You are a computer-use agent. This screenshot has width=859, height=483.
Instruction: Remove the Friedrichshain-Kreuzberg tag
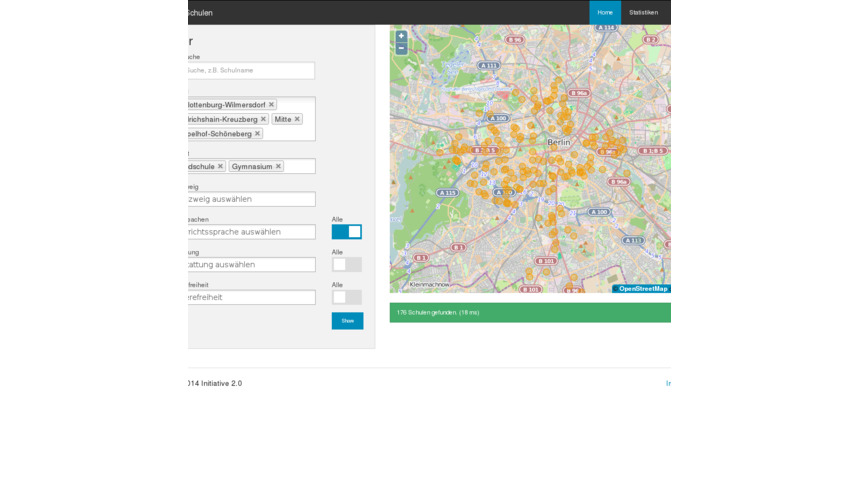pyautogui.click(x=263, y=119)
